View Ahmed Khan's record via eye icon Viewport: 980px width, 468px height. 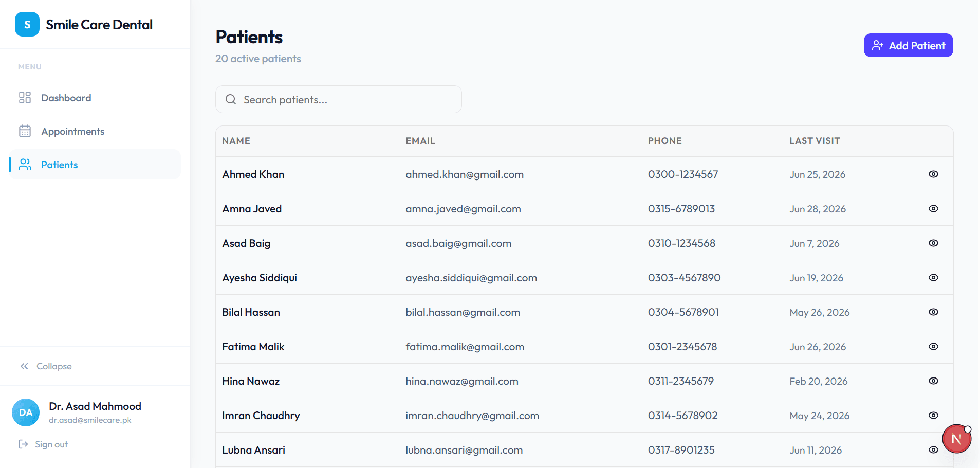(933, 174)
